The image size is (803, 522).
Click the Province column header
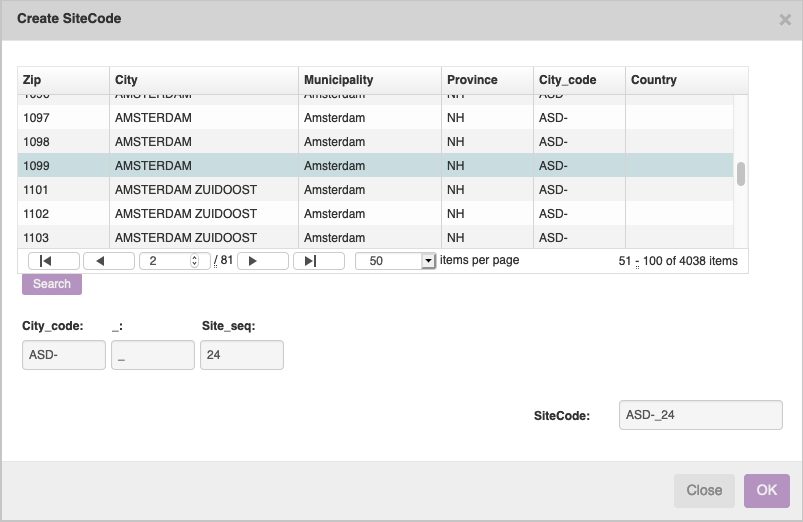coord(487,80)
